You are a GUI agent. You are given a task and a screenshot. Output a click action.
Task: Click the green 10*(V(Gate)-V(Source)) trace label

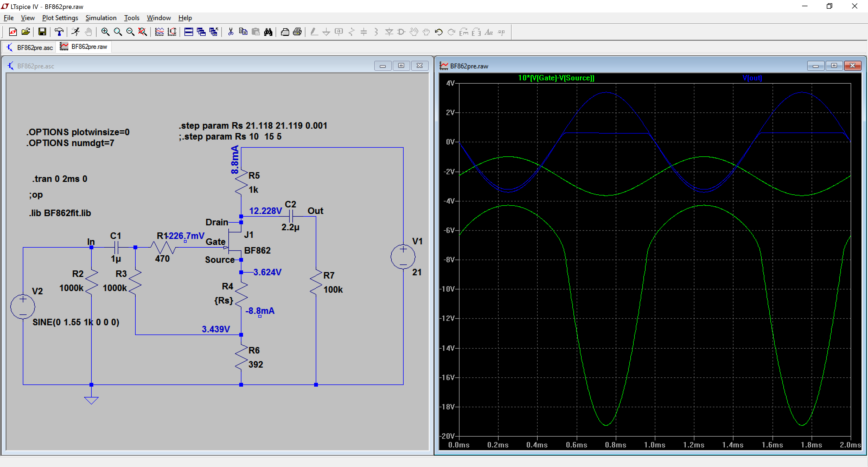click(556, 78)
